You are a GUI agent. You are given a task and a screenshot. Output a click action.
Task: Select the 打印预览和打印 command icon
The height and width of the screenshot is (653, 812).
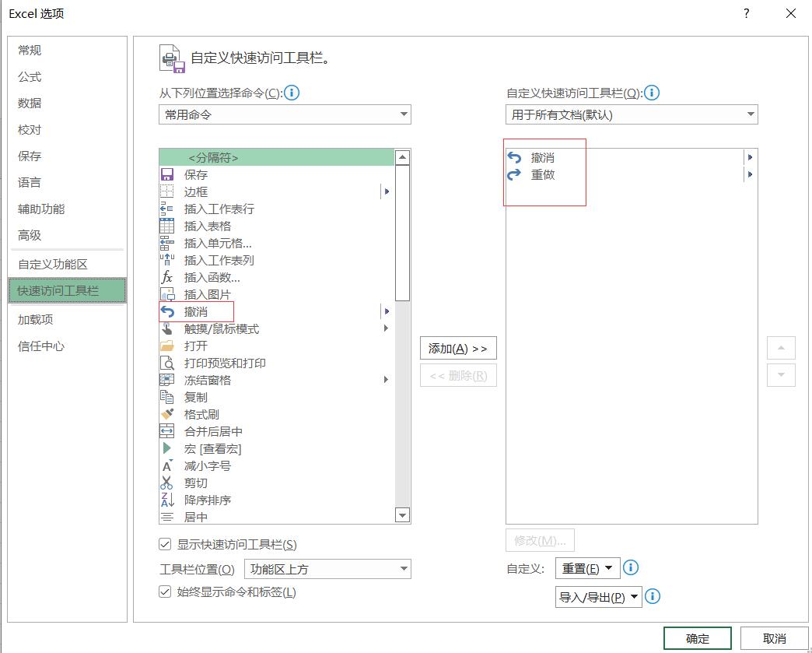(x=166, y=363)
